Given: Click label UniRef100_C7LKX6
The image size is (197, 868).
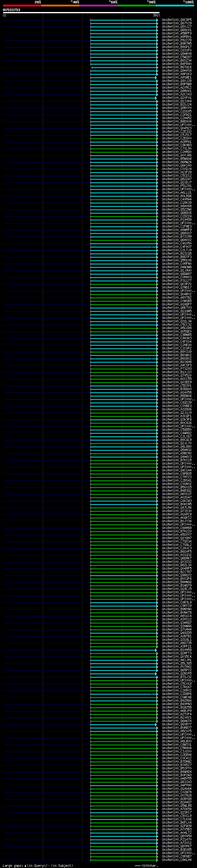Looking at the screenshot, I should (x=177, y=819).
